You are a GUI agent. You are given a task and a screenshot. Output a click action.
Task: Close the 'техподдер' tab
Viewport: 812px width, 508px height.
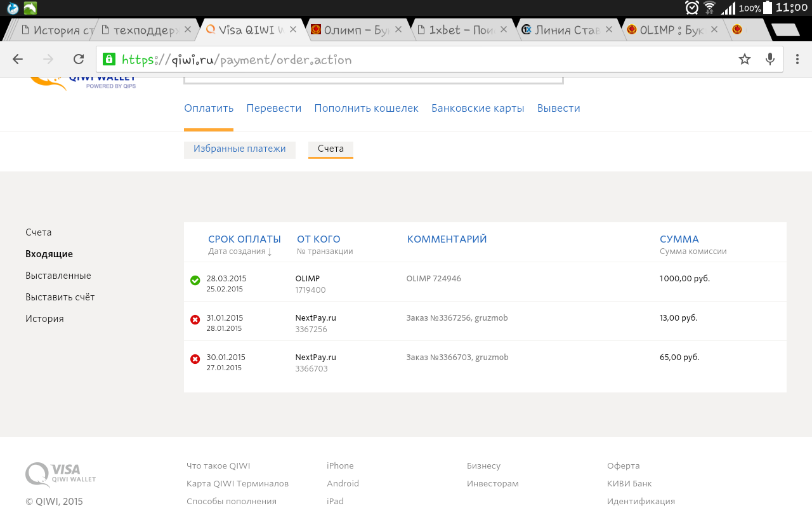(188, 29)
